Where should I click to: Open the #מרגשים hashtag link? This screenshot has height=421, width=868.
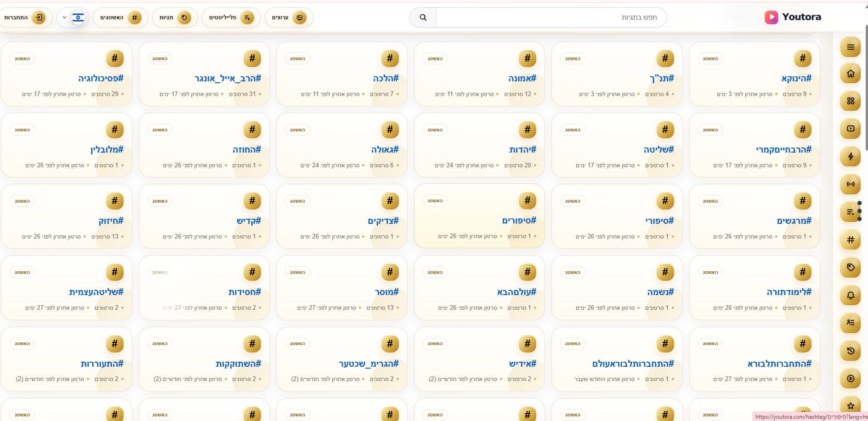point(794,221)
